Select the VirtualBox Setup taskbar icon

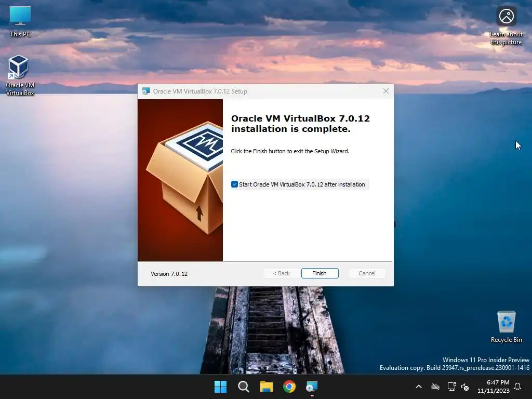(312, 387)
